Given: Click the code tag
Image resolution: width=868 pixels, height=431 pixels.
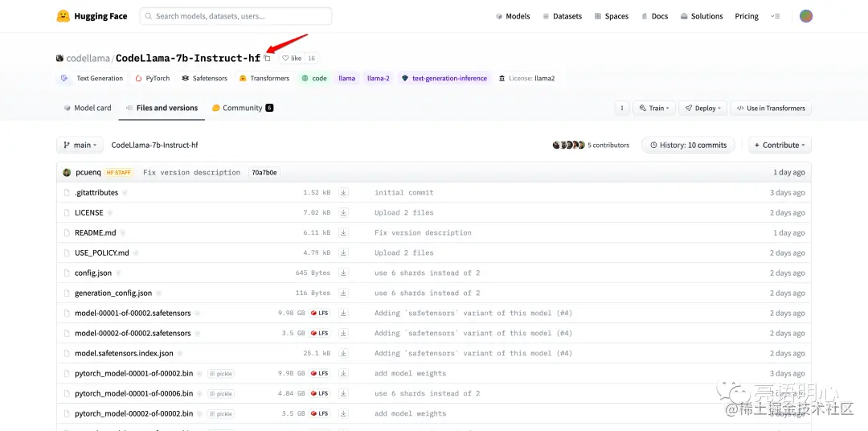Looking at the screenshot, I should pyautogui.click(x=314, y=78).
